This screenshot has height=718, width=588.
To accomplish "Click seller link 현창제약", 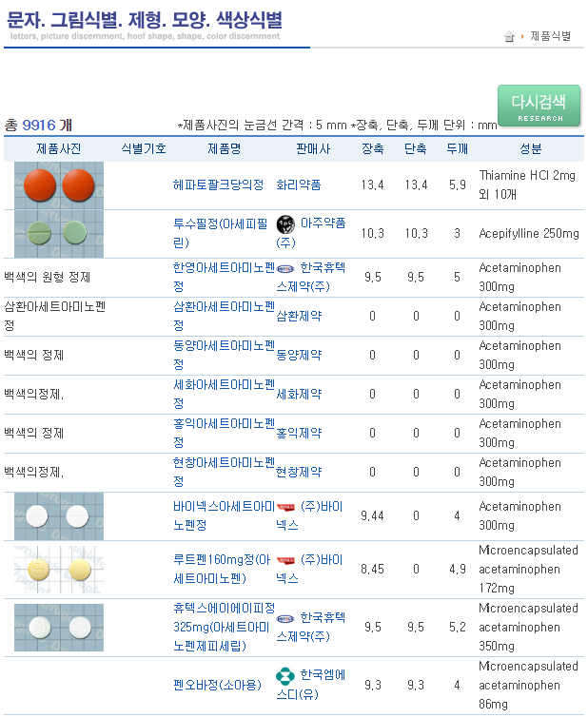I will click(299, 472).
